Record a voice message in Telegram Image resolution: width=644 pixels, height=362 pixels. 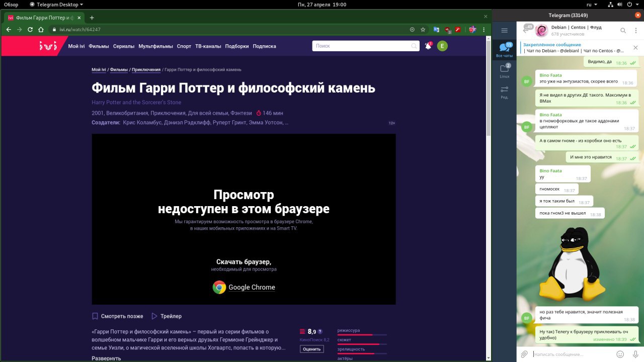tap(635, 354)
